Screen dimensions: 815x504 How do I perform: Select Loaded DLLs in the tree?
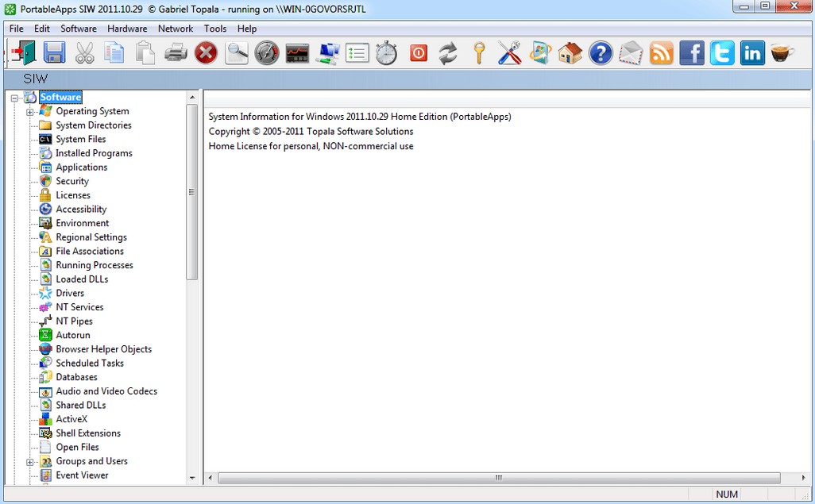82,279
